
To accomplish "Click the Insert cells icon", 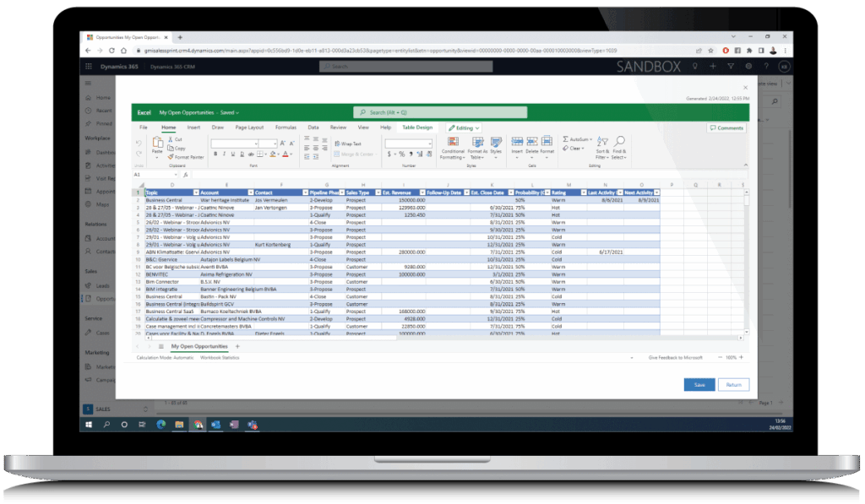I will (x=516, y=142).
